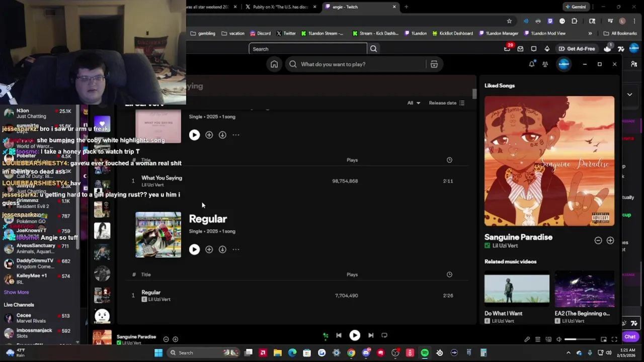Select the What You Saying track row
This screenshot has width=644, height=362.
click(297, 181)
